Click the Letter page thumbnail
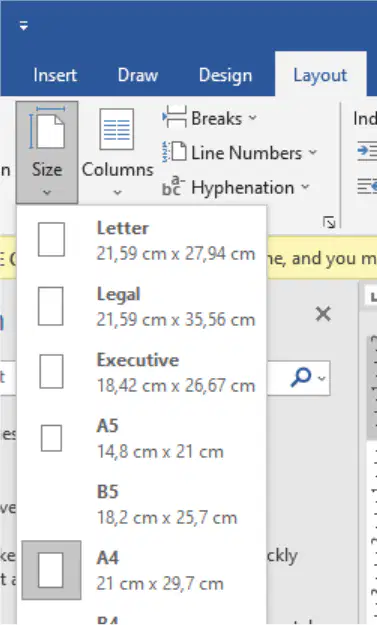 coord(51,239)
